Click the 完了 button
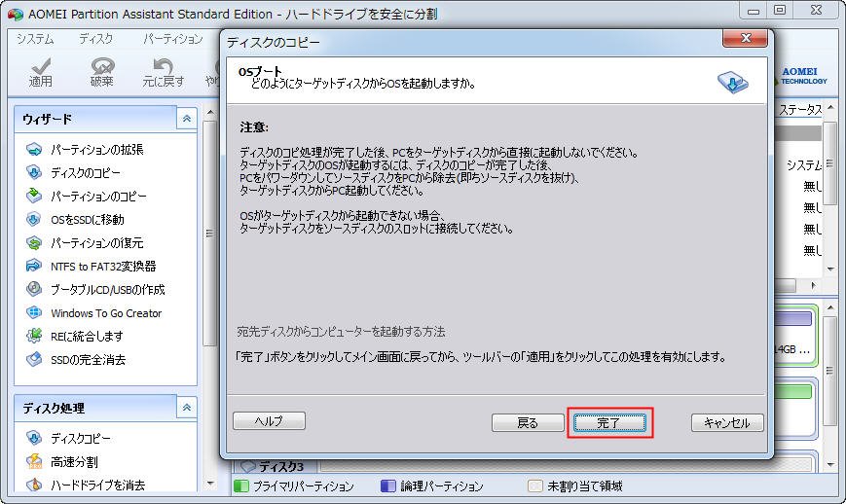Screen dimensions: 846x504 (x=609, y=422)
